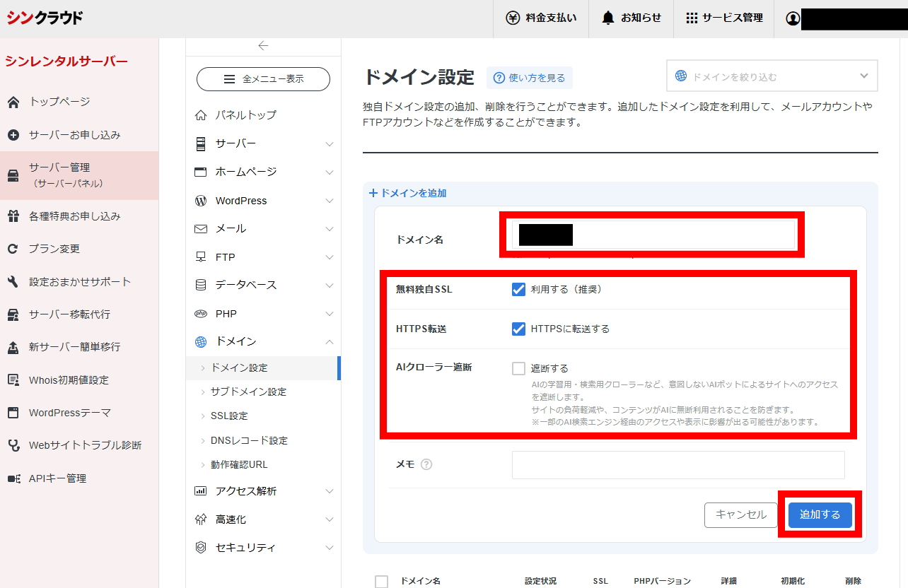
Task: Uncheck 無料独自SSL 利用する checkbox
Action: [518, 289]
